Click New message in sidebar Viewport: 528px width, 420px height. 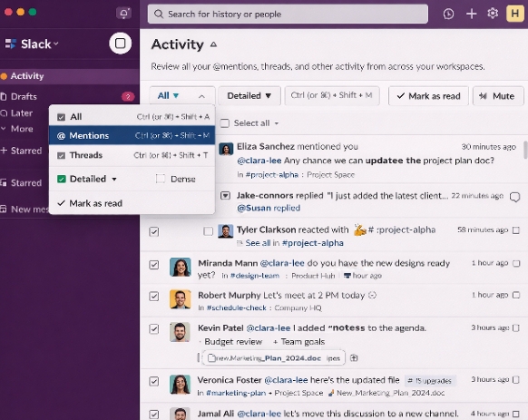(24, 210)
